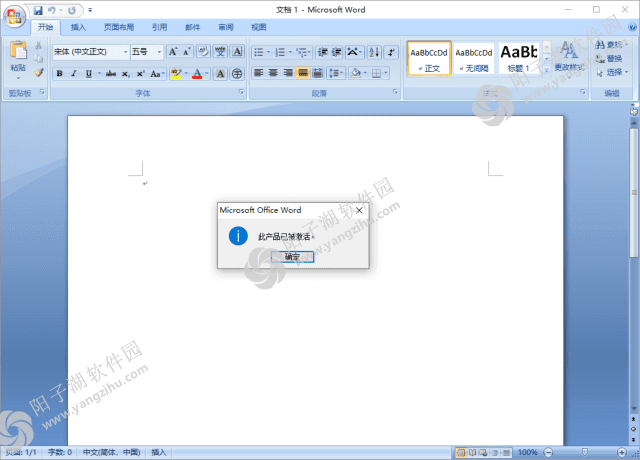Click the Shrink Font icon
The height and width of the screenshot is (460, 640).
click(187, 52)
